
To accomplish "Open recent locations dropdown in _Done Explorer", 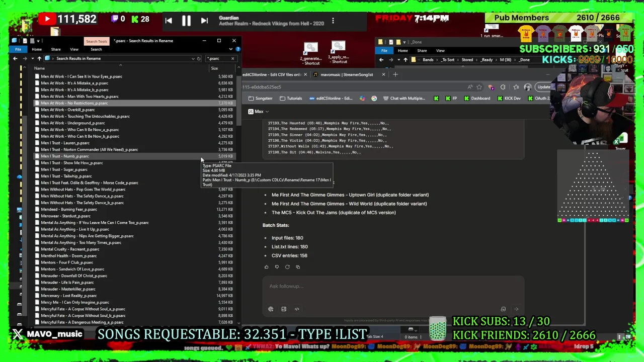I will coord(398,60).
